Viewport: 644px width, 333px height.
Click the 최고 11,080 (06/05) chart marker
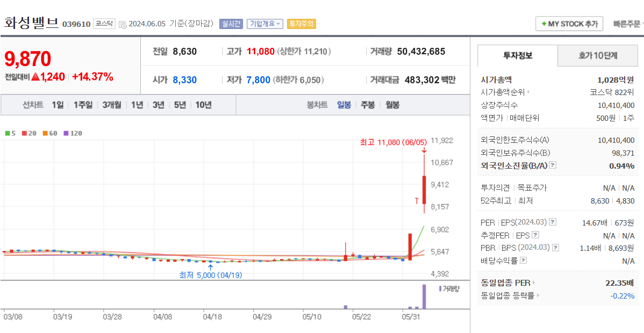[393, 142]
